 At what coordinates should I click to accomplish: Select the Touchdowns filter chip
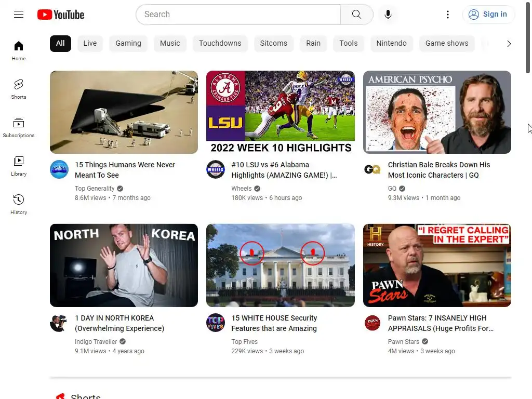[x=220, y=44]
